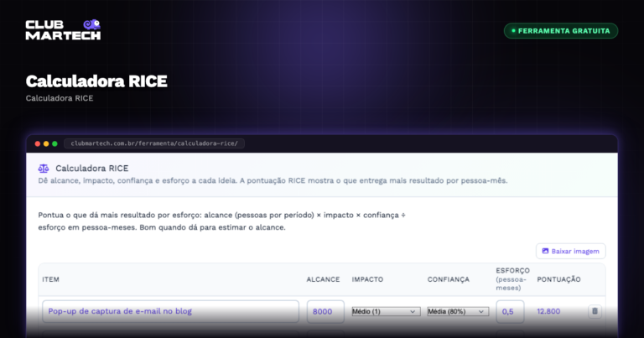Click the balance scale icon
Screen dimensions: 644x338
click(44, 169)
